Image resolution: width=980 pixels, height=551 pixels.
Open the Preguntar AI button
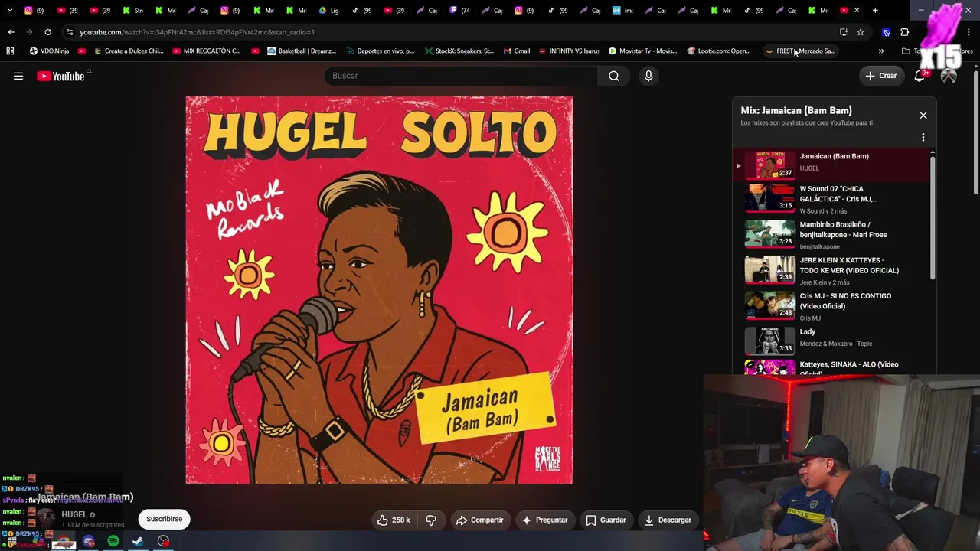click(544, 520)
